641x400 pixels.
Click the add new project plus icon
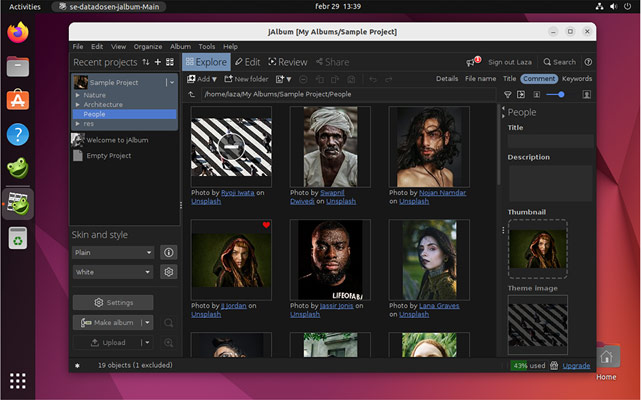pos(157,62)
